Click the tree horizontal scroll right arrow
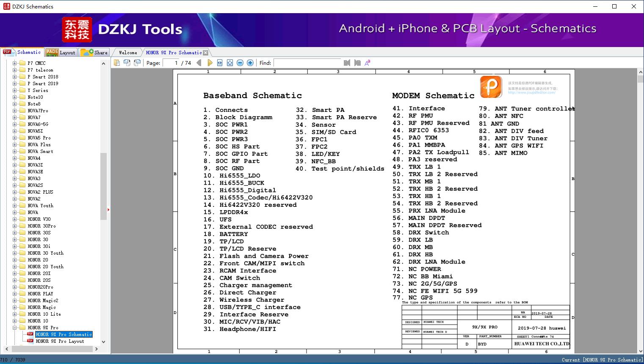Image resolution: width=644 pixels, height=364 pixels. [x=97, y=349]
